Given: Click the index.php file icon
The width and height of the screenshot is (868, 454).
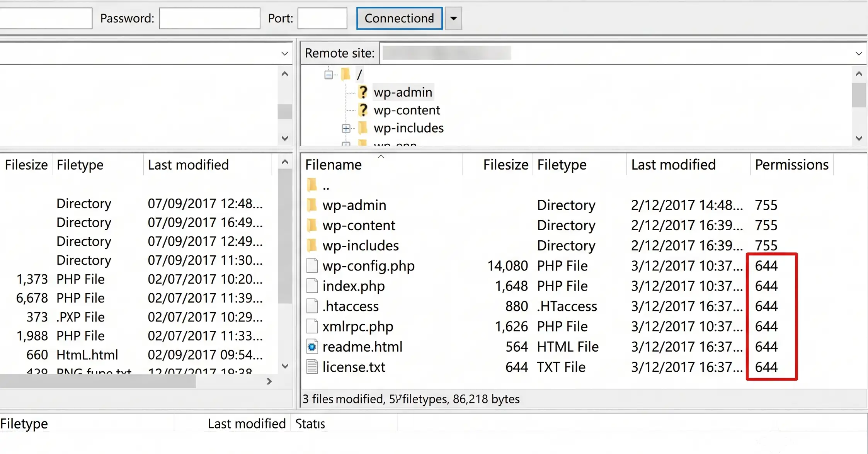Looking at the screenshot, I should (x=312, y=286).
